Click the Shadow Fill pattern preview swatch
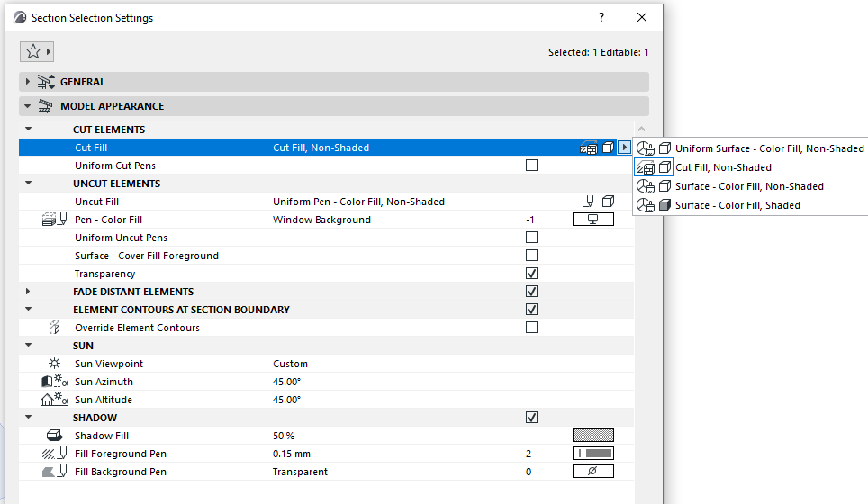 pyautogui.click(x=592, y=436)
